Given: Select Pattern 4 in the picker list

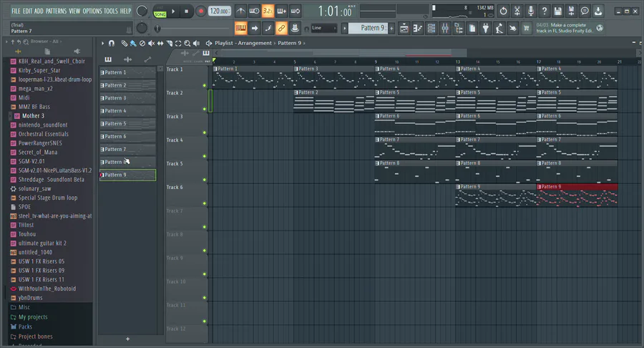Looking at the screenshot, I should (128, 111).
